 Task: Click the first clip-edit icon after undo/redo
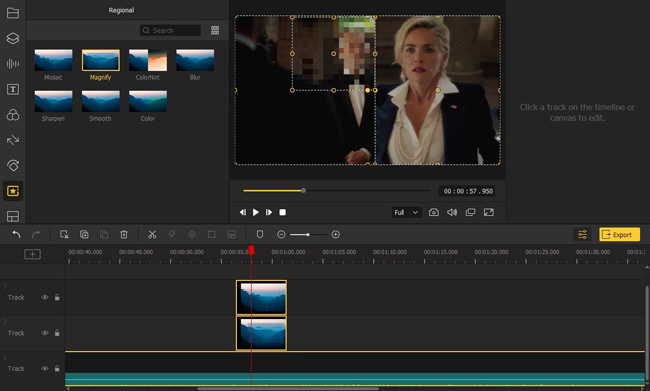[x=64, y=235]
